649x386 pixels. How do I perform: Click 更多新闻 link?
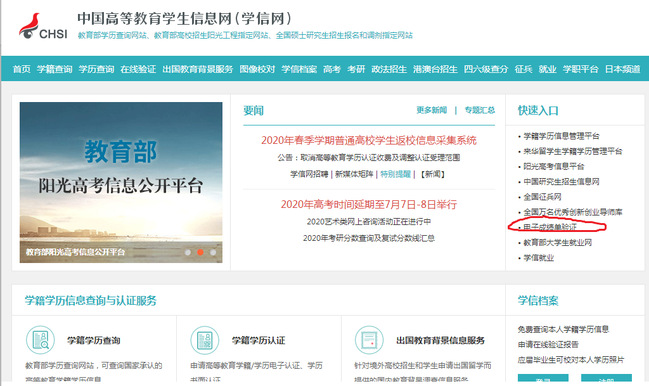pyautogui.click(x=432, y=110)
